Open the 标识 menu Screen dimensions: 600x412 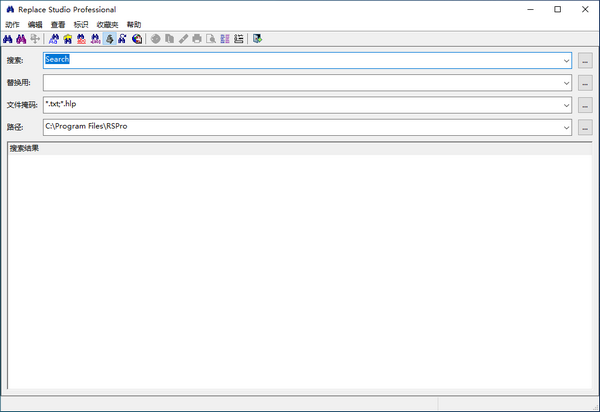(81, 24)
